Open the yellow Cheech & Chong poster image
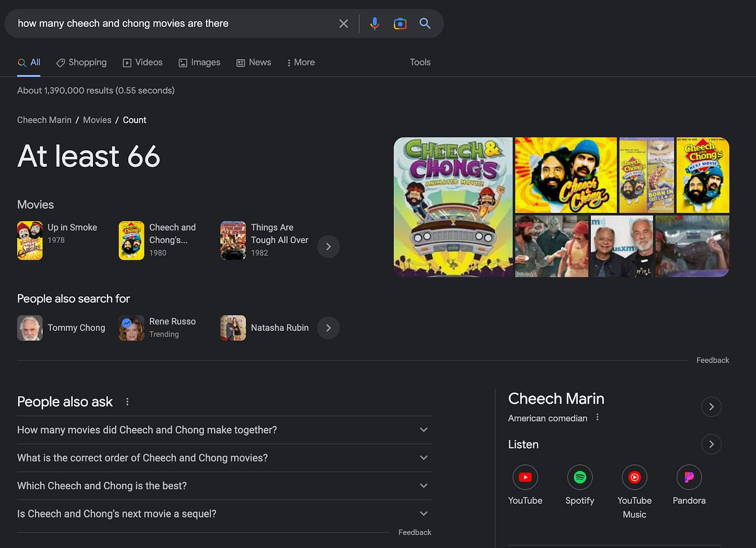 (566, 175)
